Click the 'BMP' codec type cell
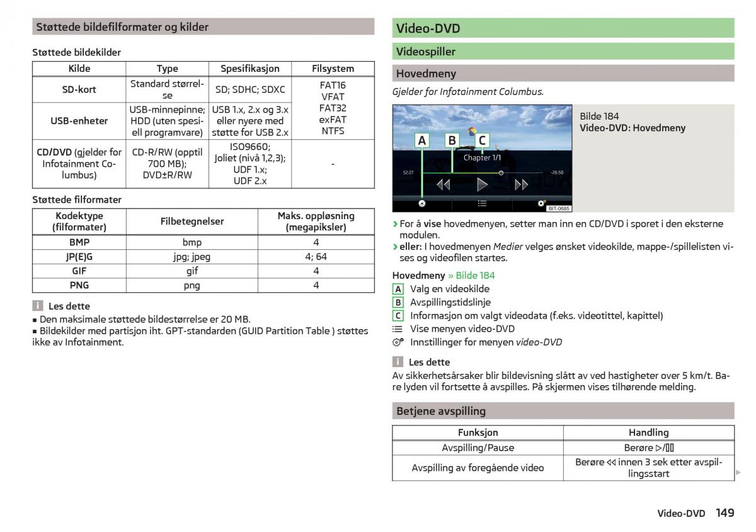Viewport: 756px width, 532px height. click(x=79, y=242)
